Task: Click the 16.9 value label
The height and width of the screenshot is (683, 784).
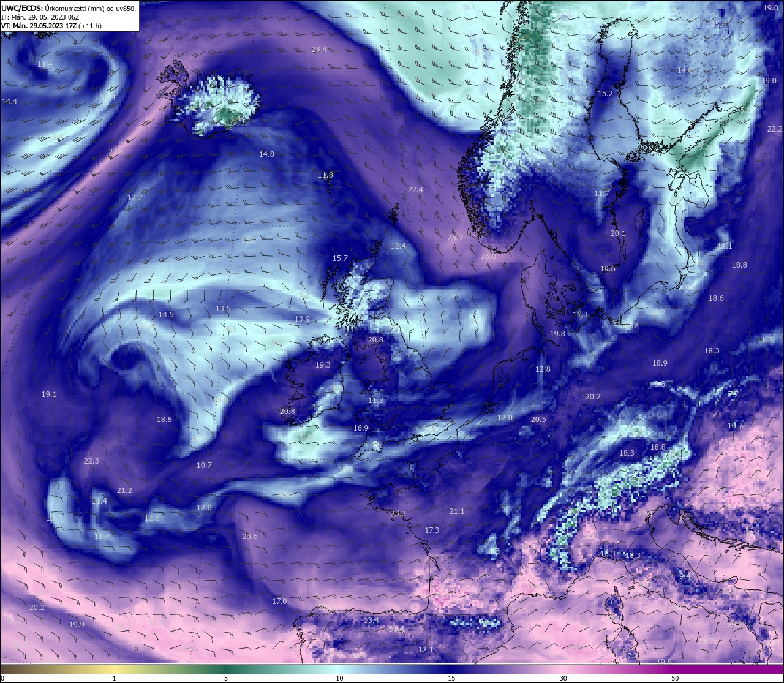Action: [x=361, y=429]
